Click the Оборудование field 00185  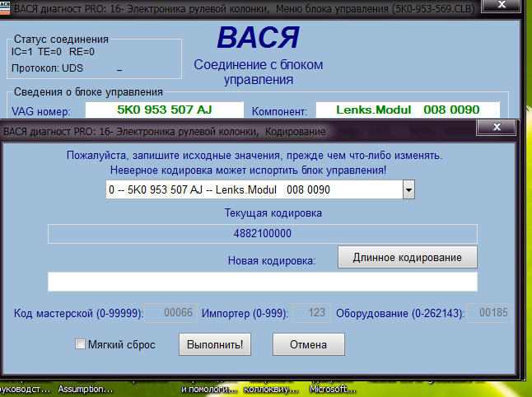coord(490,312)
